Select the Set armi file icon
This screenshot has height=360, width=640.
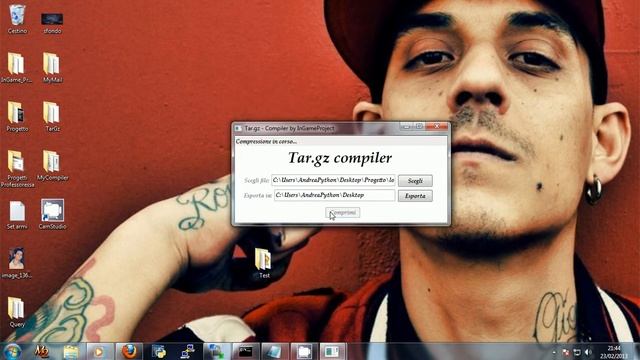coord(17,215)
